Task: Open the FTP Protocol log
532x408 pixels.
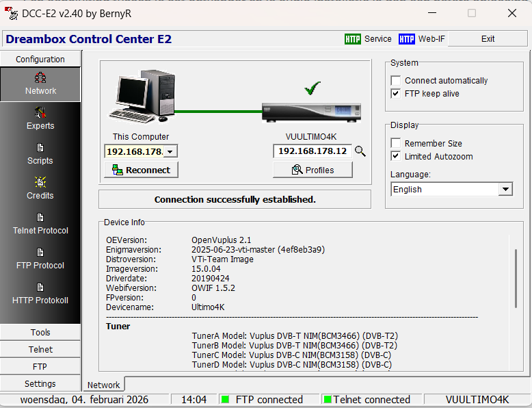Action: [x=40, y=259]
